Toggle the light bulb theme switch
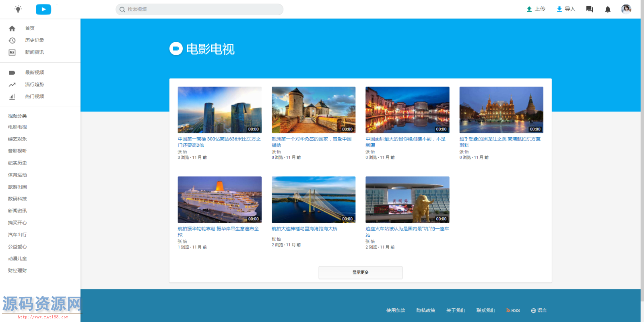 pyautogui.click(x=18, y=9)
